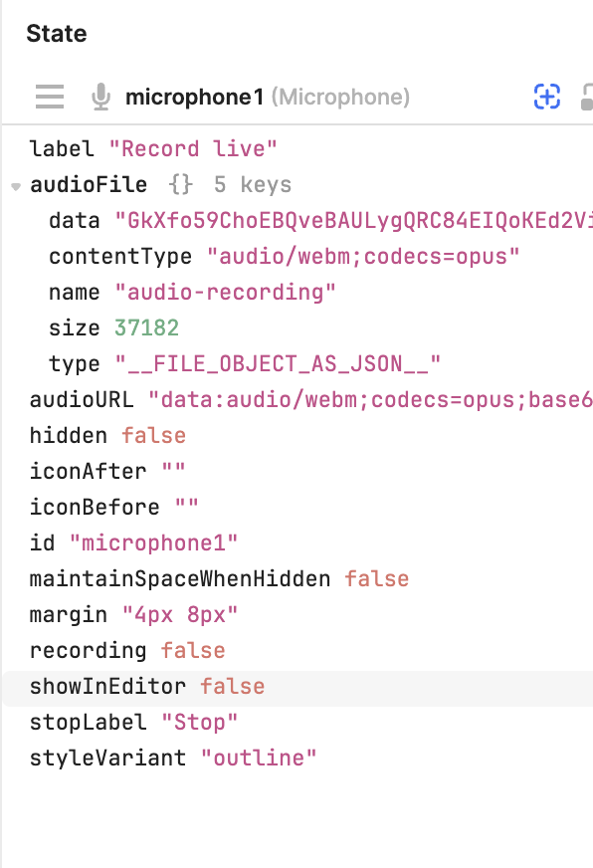Click the base64 data string of audioFile

(x=348, y=220)
